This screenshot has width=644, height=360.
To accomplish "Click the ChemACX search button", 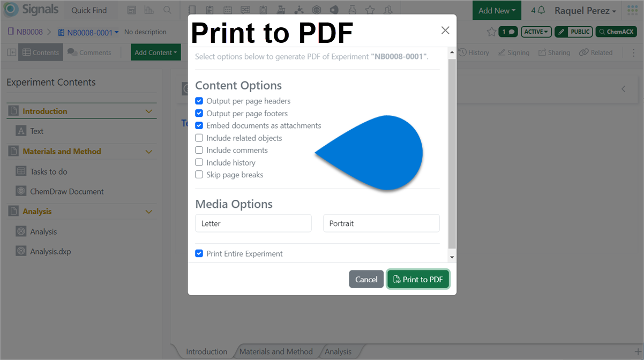I will (x=617, y=32).
